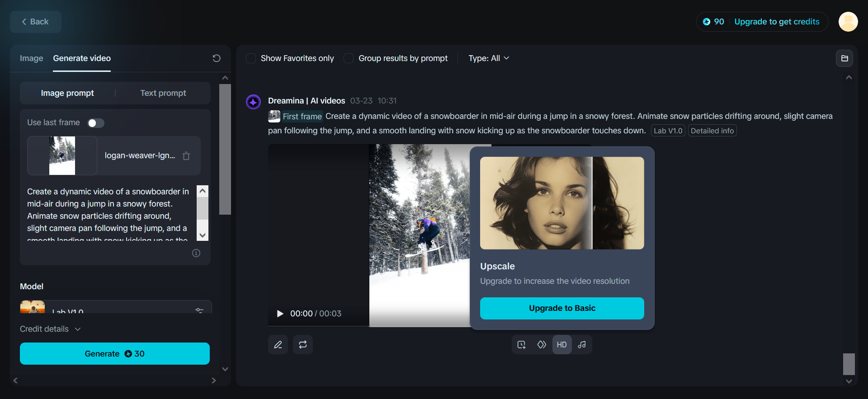868x399 pixels.
Task: Click the 00:00 / 00:03 video time display
Action: pos(316,314)
